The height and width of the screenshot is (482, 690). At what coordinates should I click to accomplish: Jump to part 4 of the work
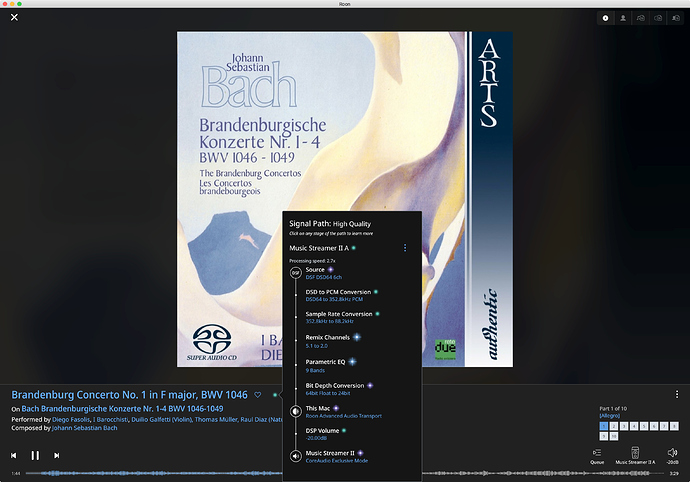[x=634, y=426]
